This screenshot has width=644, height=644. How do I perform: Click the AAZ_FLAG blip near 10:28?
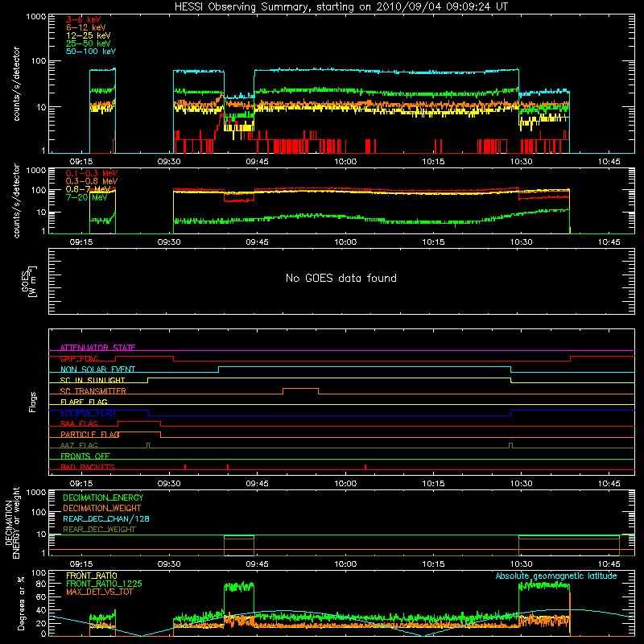510,445
